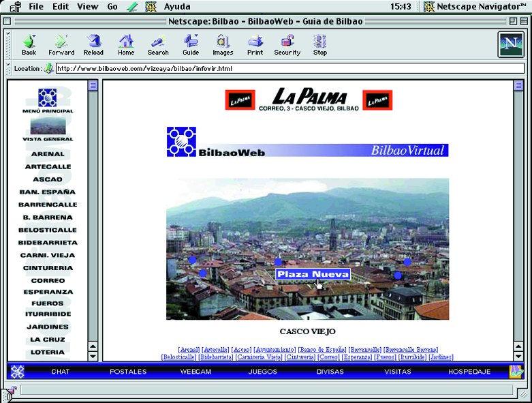Select LOTERIA in sidebar
532x403 pixels.
[x=48, y=353]
